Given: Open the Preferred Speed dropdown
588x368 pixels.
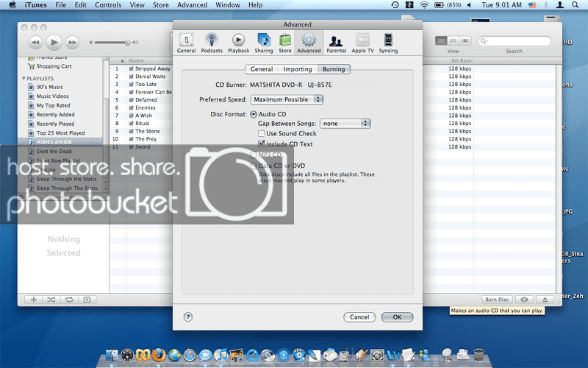Looking at the screenshot, I should click(287, 99).
